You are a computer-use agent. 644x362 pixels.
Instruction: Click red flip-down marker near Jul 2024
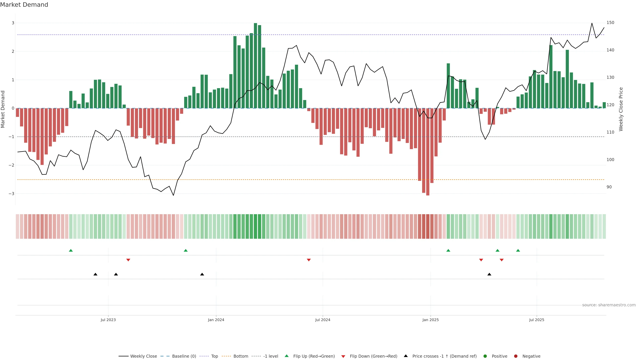[x=309, y=260]
